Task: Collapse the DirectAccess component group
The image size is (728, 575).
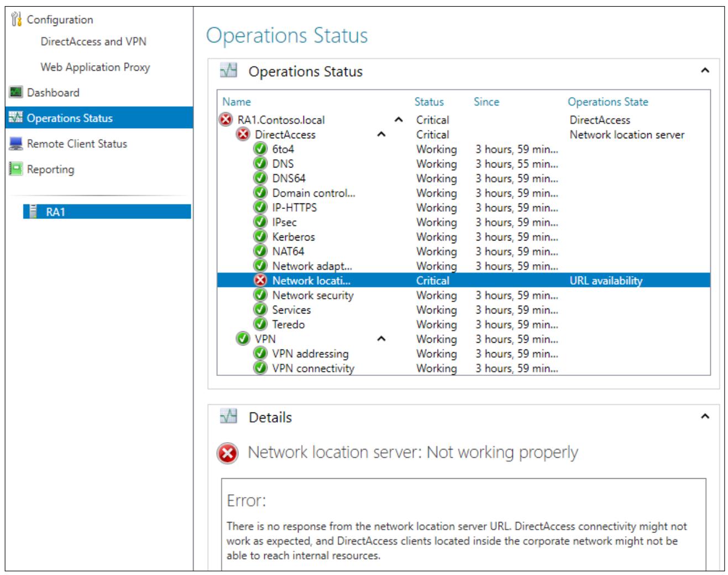Action: pos(381,134)
